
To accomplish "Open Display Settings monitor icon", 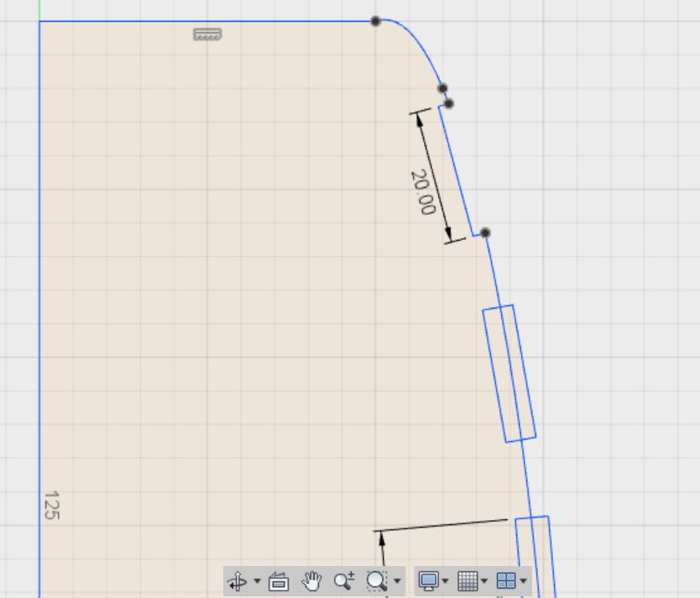I will (429, 581).
